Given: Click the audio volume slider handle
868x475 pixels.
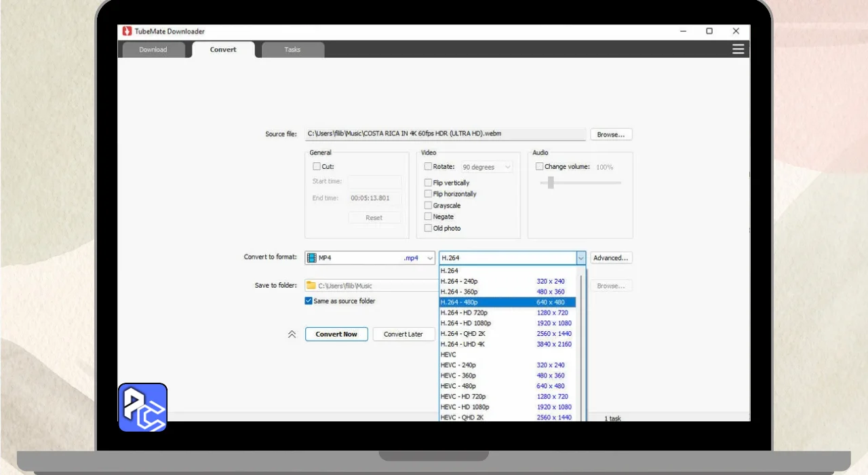Looking at the screenshot, I should [x=551, y=183].
